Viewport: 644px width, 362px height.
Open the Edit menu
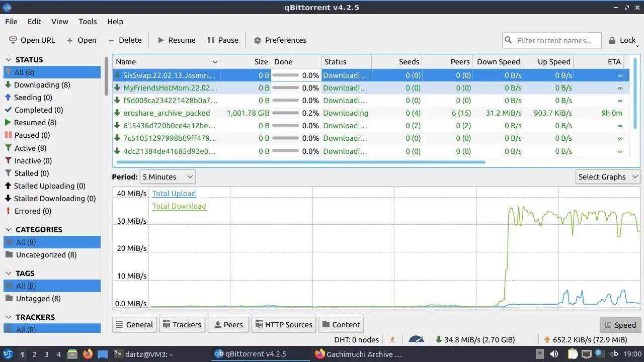pyautogui.click(x=34, y=22)
